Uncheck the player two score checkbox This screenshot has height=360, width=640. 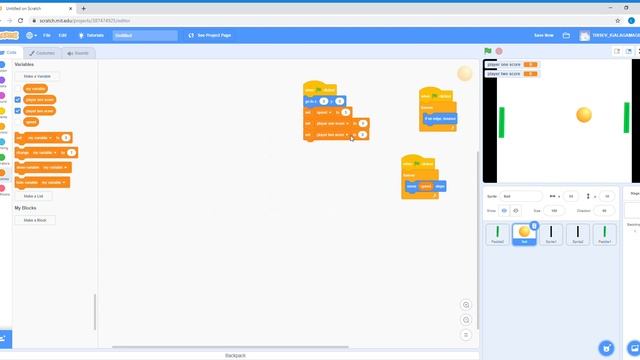click(18, 111)
